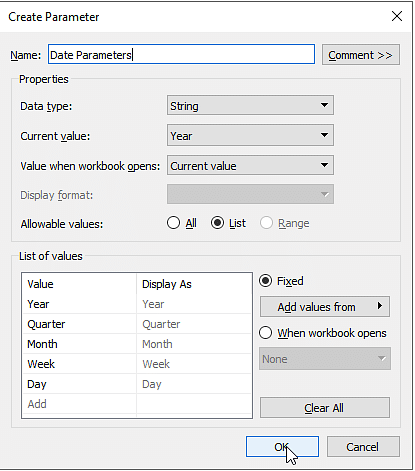Click the Name text field
Image resolution: width=415 pixels, height=471 pixels.
[x=181, y=54]
